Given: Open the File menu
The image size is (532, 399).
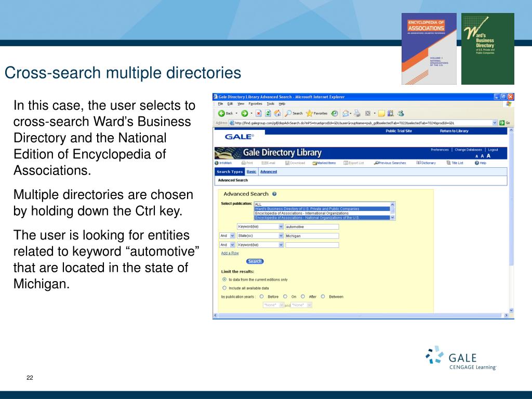Looking at the screenshot, I should (220, 104).
